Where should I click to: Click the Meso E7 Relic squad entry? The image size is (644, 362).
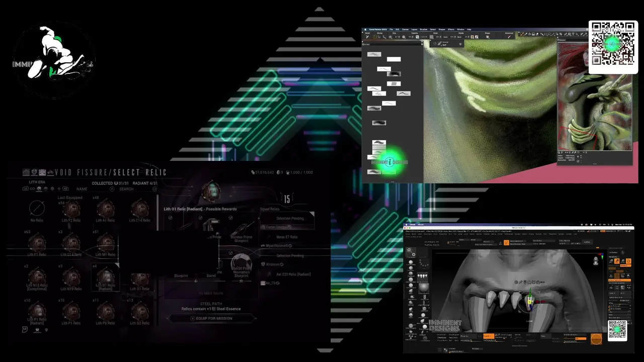[x=287, y=237]
